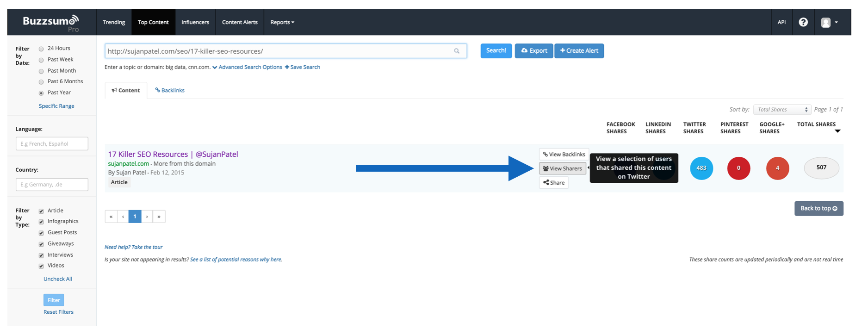Uncheck the Article type checkbox
This screenshot has width=868, height=335.
41,211
